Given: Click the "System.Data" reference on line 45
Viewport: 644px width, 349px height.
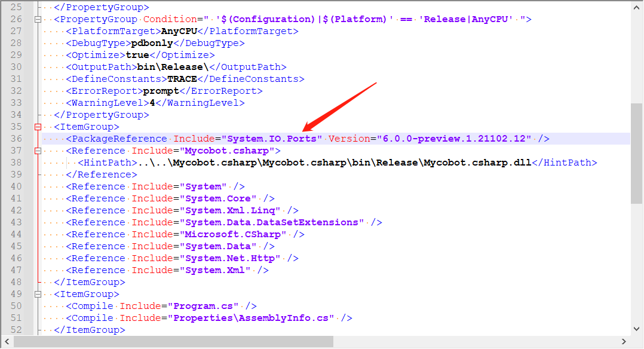Looking at the screenshot, I should click(x=218, y=246).
